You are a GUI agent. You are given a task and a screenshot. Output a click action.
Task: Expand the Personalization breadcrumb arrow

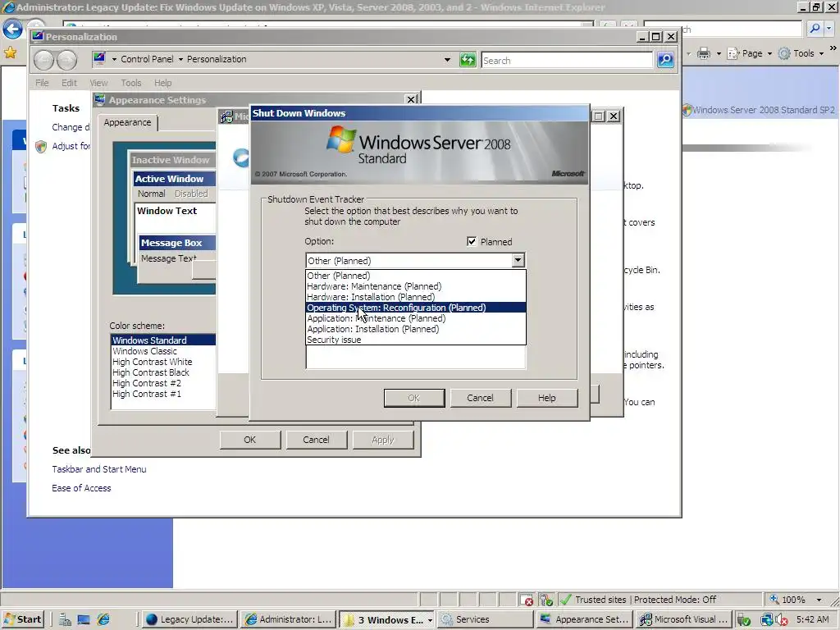click(x=180, y=59)
